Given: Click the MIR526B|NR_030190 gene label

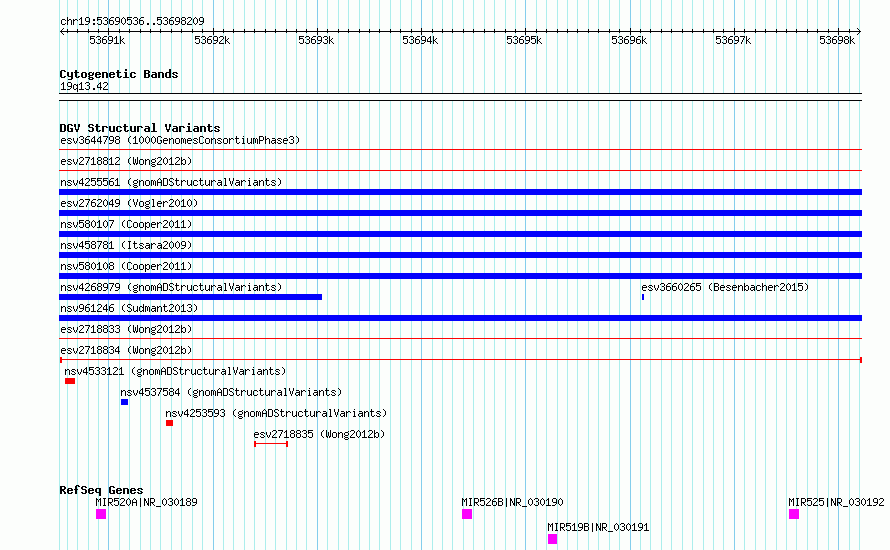Looking at the screenshot, I should tap(512, 502).
